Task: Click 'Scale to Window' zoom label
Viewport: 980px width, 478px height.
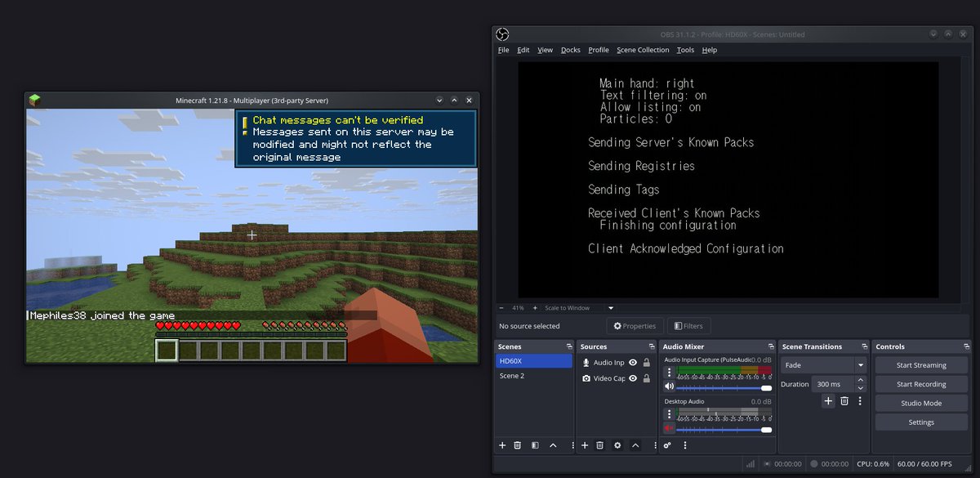Action: click(568, 308)
